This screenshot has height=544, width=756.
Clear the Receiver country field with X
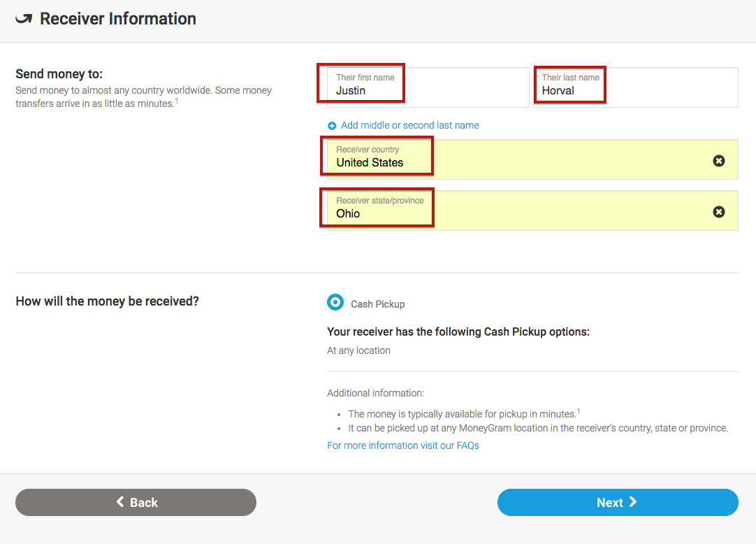[718, 161]
